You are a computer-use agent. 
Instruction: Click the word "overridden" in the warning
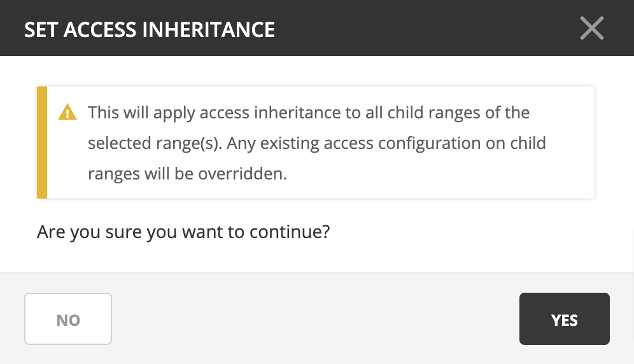(244, 173)
